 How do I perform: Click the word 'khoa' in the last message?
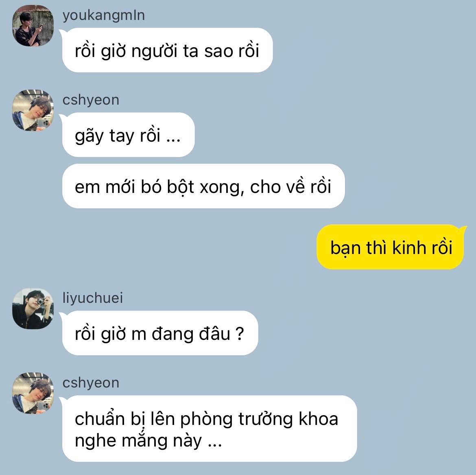click(x=318, y=419)
